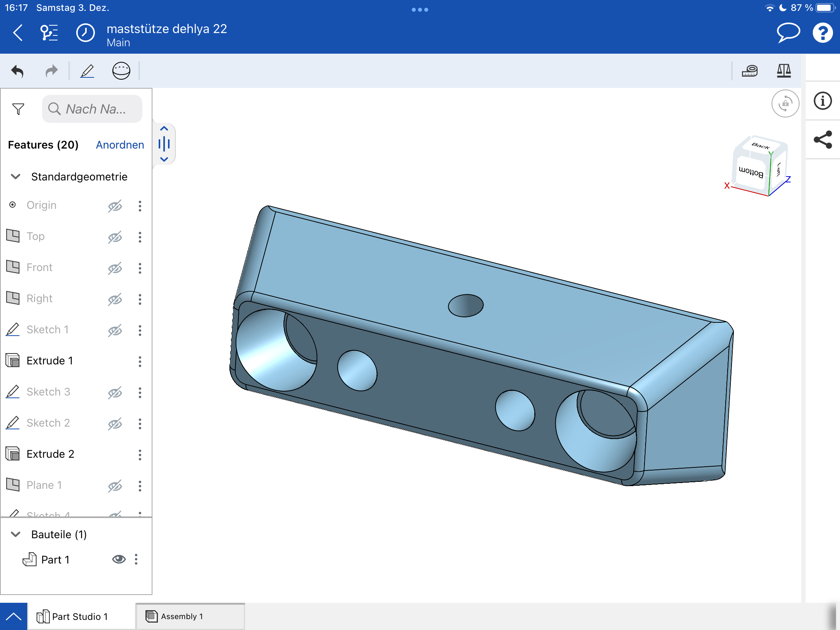Click the Bottom face of view cube
The width and height of the screenshot is (840, 630).
751,171
